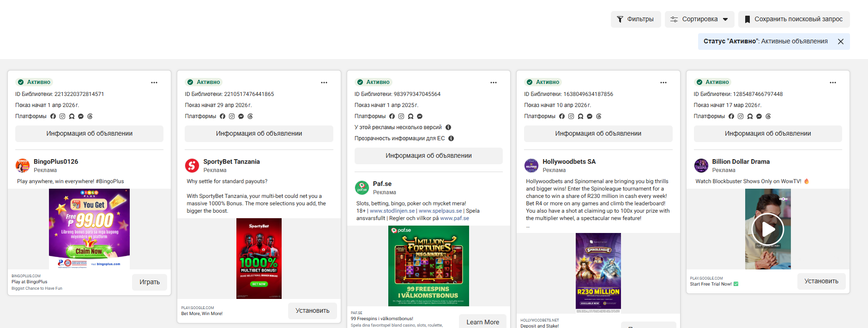This screenshot has width=868, height=328.
Task: Open Hollywoodbets SA advertiser page
Action: pos(569,161)
